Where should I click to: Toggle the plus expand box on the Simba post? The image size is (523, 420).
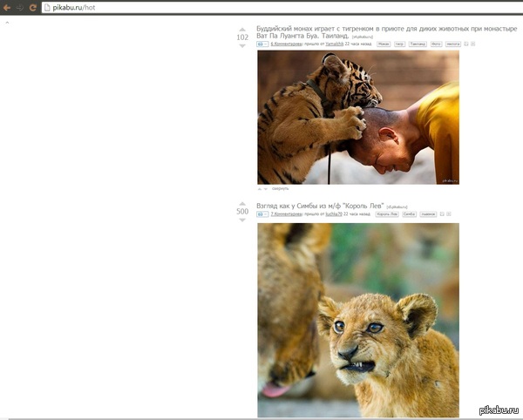(449, 214)
